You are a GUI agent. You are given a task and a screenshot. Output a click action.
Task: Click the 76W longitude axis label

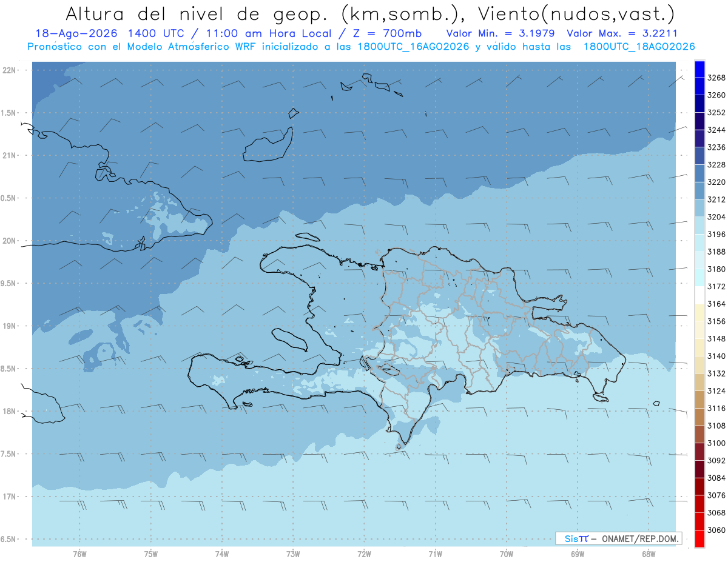[x=79, y=554]
